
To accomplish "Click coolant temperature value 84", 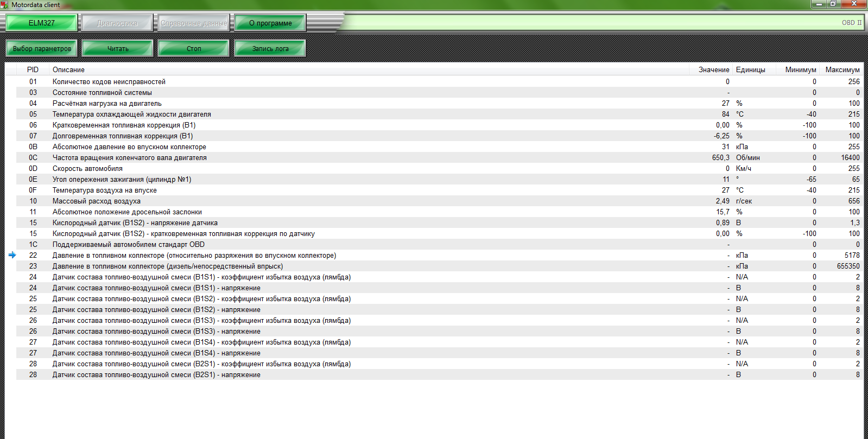I will (726, 114).
